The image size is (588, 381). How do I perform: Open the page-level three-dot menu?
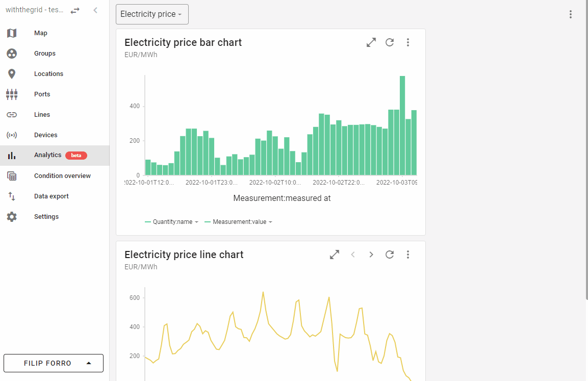point(571,14)
